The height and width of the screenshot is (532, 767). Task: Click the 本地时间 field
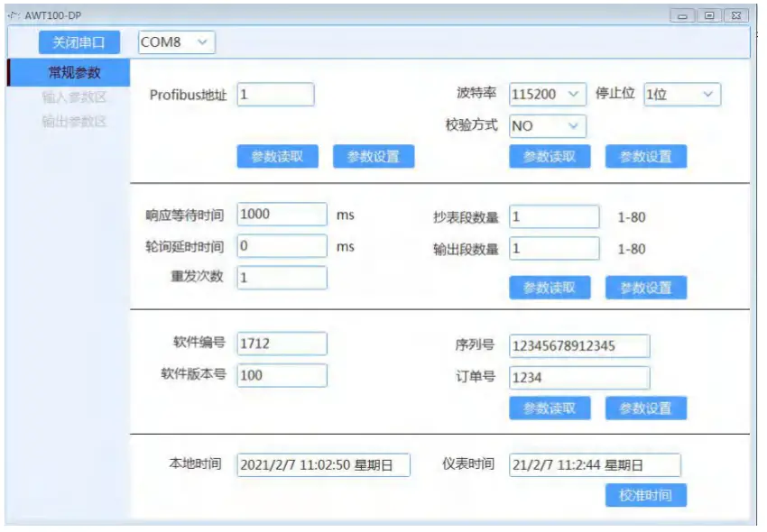pos(323,465)
